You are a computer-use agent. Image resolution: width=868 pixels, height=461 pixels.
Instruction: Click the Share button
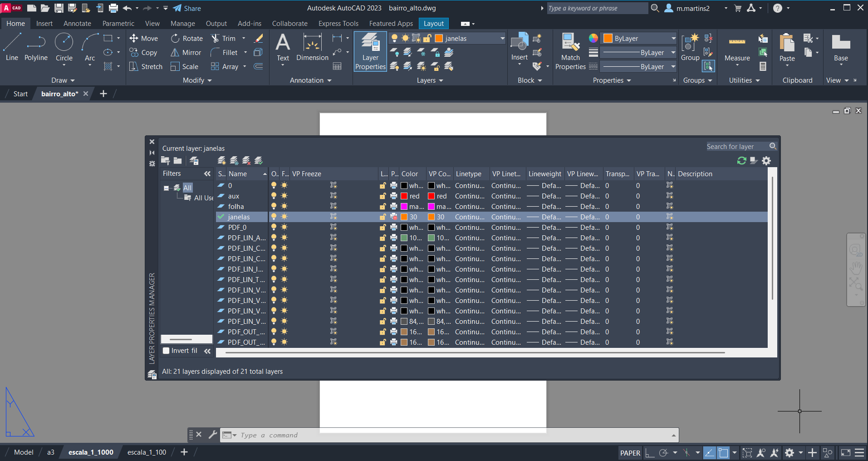pos(187,8)
